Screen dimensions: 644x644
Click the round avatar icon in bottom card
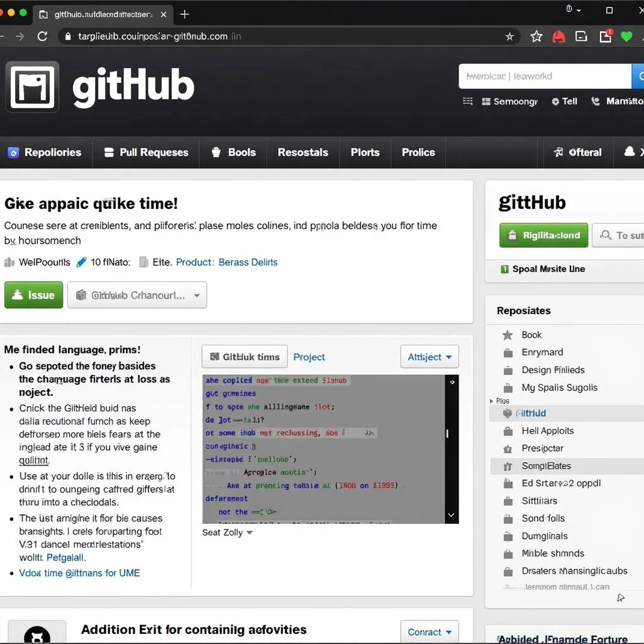[x=37, y=634]
